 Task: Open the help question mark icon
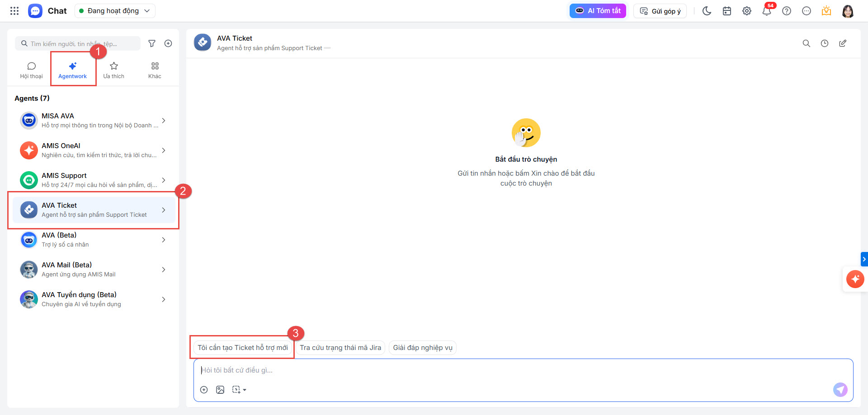pyautogui.click(x=787, y=11)
